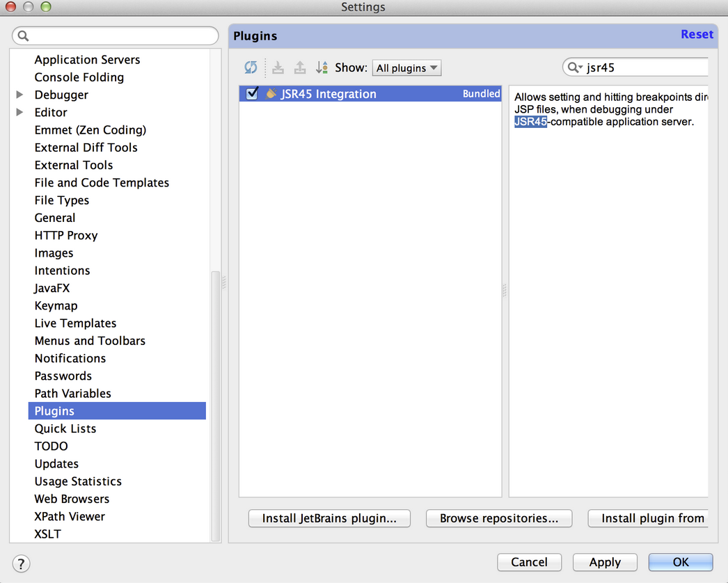Screen dimensions: 728x585
Task: Click the green zoom window button
Action: pos(45,6)
